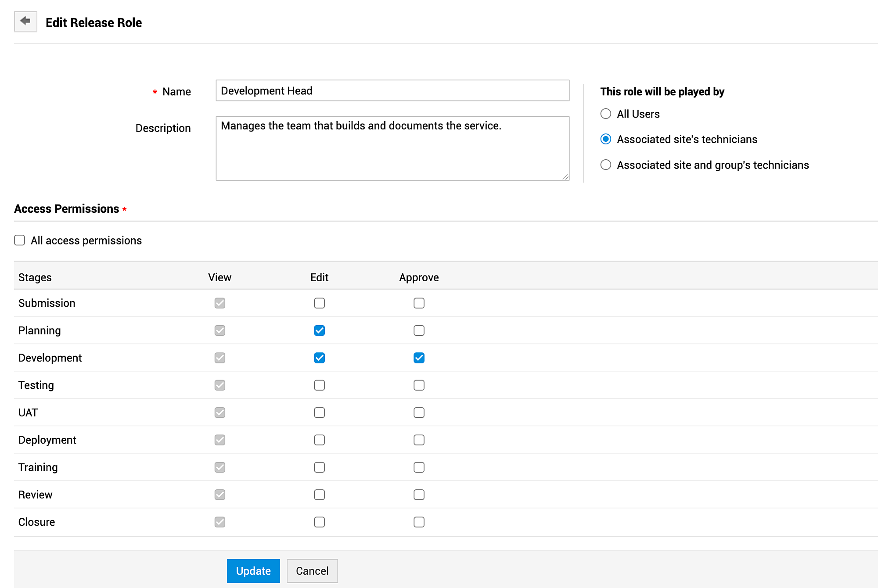The height and width of the screenshot is (588, 878).
Task: Click the description textarea resize handle
Action: pyautogui.click(x=565, y=176)
